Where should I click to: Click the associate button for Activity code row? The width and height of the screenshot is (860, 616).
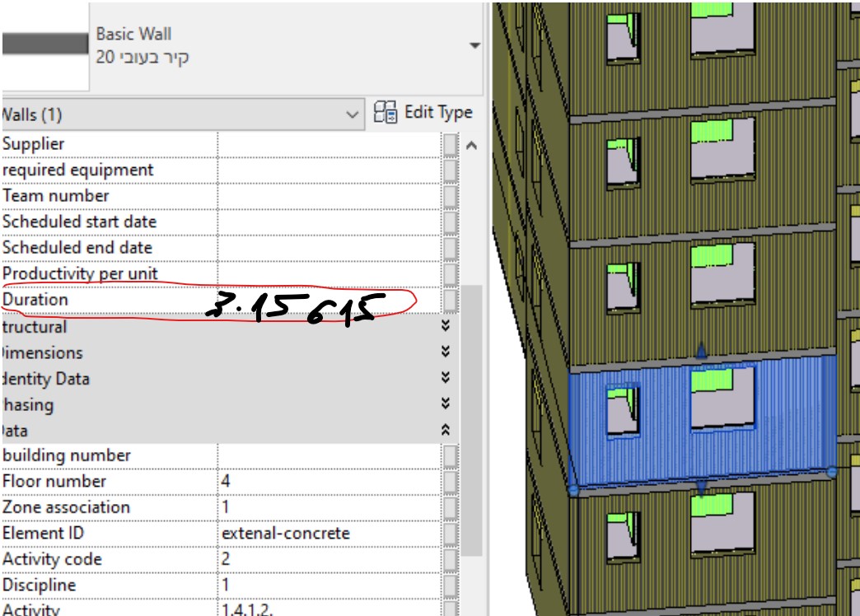tap(451, 559)
